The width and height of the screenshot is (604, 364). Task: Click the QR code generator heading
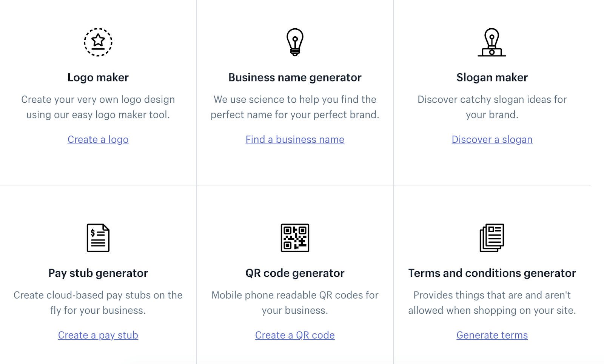point(295,273)
